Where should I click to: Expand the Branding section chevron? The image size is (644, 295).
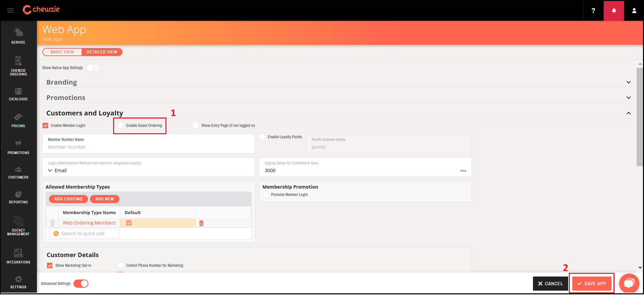coord(628,82)
